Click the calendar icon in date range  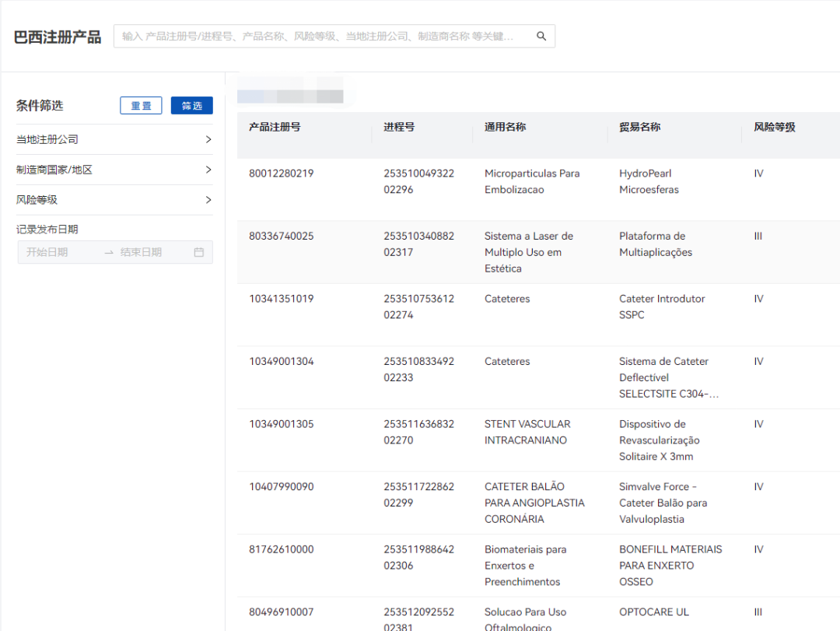coord(199,252)
